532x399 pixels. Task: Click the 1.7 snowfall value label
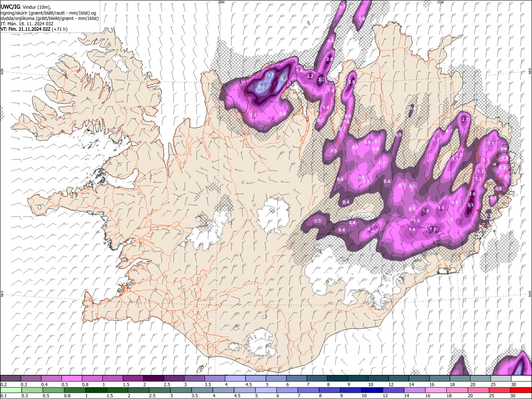[x=433, y=229]
